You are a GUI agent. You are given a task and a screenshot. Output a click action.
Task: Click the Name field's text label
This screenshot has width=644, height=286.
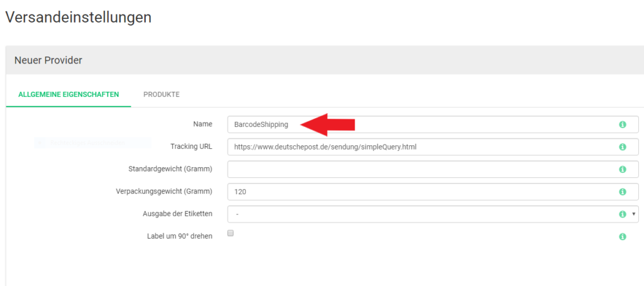pyautogui.click(x=203, y=123)
